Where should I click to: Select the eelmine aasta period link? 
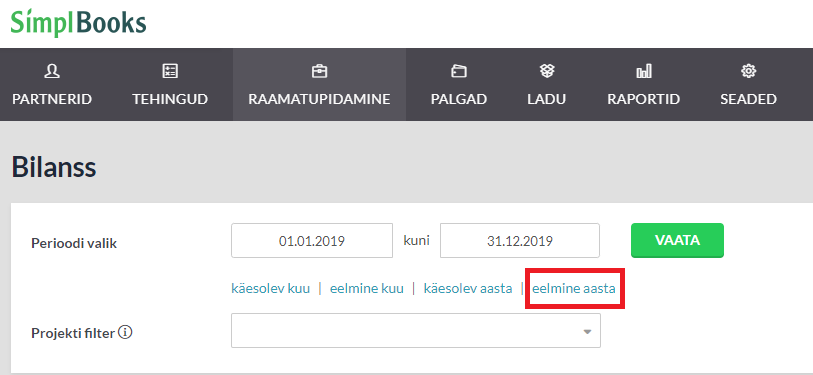pyautogui.click(x=574, y=288)
